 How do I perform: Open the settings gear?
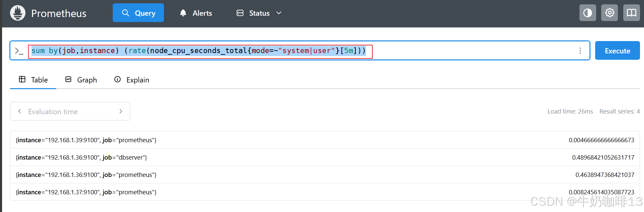(610, 13)
